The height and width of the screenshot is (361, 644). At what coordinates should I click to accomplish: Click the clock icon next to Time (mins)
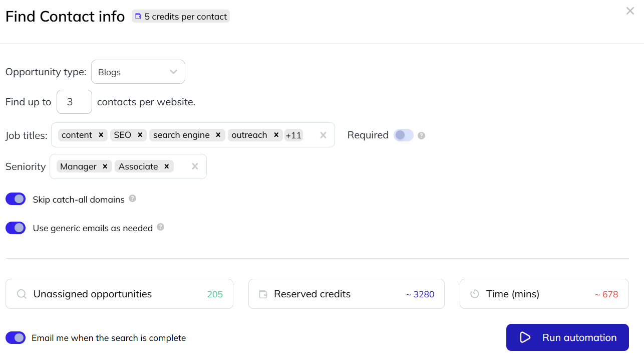tap(474, 294)
